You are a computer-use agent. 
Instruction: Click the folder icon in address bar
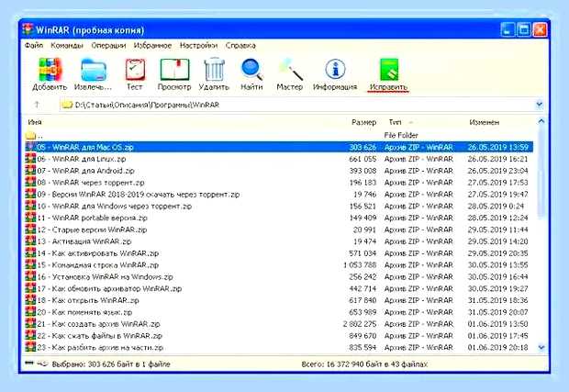pyautogui.click(x=67, y=105)
